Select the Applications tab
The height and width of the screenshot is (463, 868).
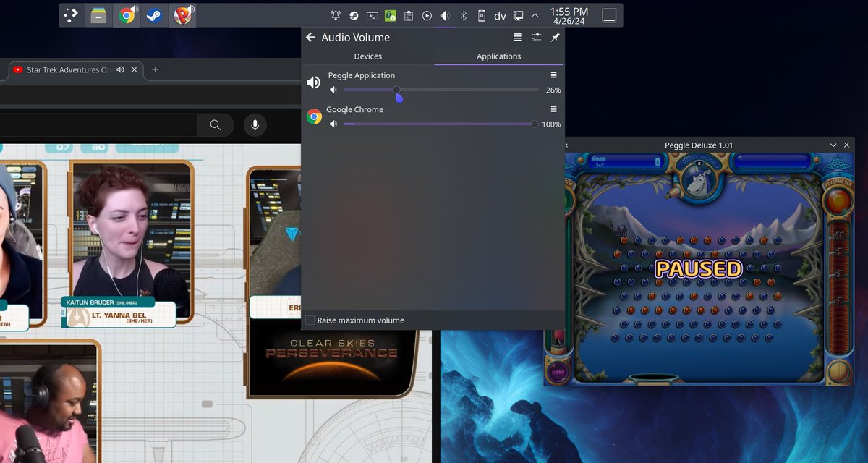499,56
